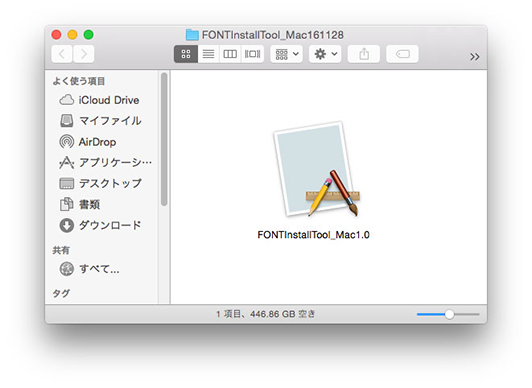Zoom window with green button

pos(89,35)
